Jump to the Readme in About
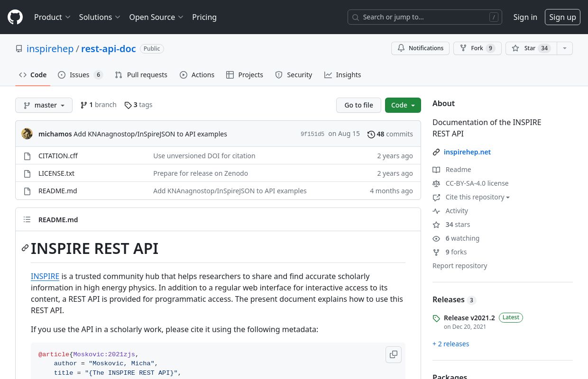 (x=452, y=170)
